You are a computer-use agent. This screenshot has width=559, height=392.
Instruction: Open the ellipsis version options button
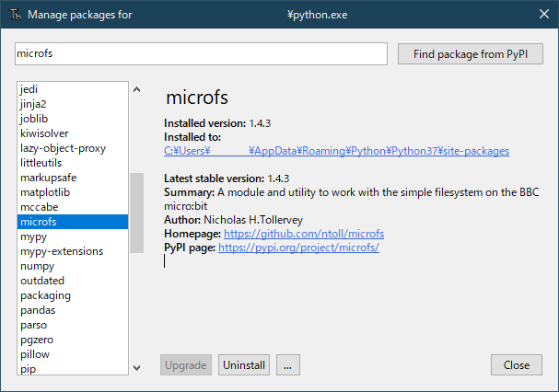tap(288, 365)
